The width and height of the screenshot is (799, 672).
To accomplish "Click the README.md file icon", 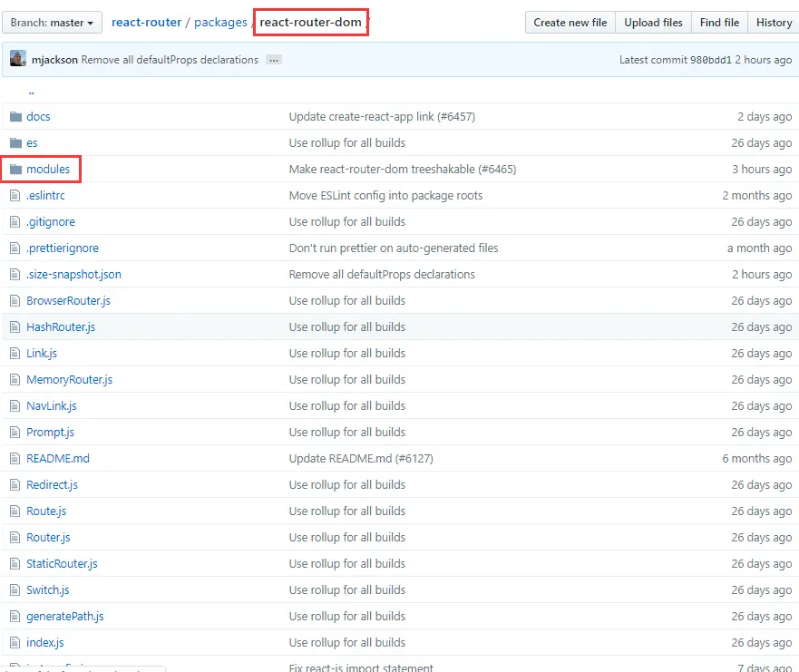I will [15, 459].
